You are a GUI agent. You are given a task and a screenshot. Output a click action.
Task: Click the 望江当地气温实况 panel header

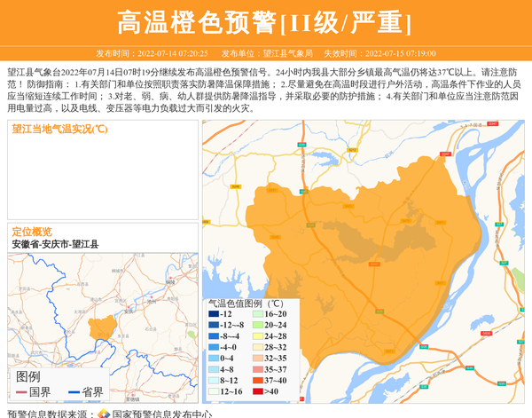pos(59,129)
